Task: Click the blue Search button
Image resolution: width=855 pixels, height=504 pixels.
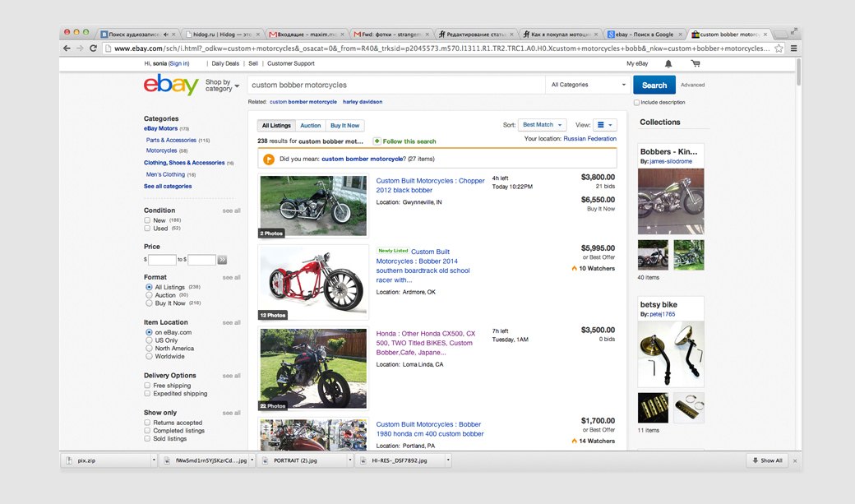Action: 654,85
